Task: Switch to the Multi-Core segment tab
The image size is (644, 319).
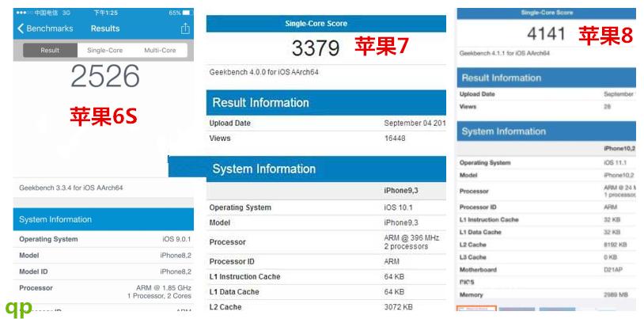Action: tap(160, 50)
